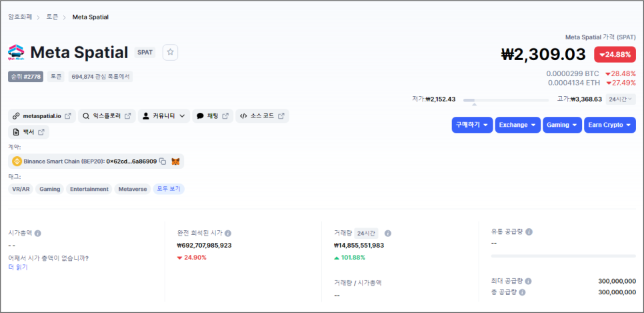Click the volume ₩14,855,551,983
Screen dimensions: 644x313
pos(359,246)
